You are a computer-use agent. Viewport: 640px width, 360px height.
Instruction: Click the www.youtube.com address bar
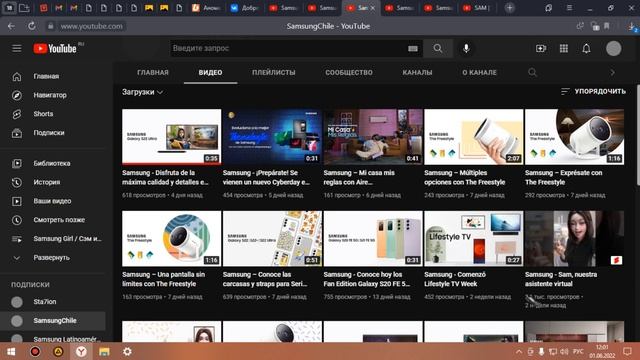click(91, 26)
